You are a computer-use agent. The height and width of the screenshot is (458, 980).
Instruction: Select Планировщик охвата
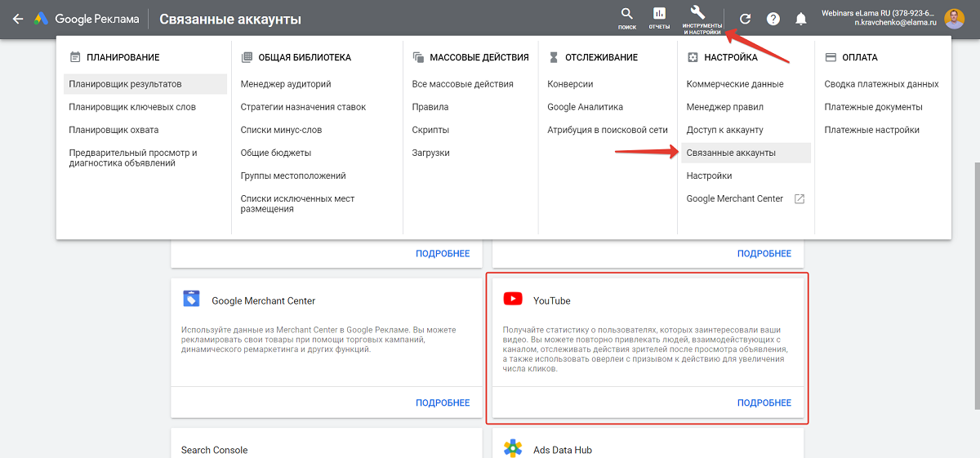tap(114, 130)
